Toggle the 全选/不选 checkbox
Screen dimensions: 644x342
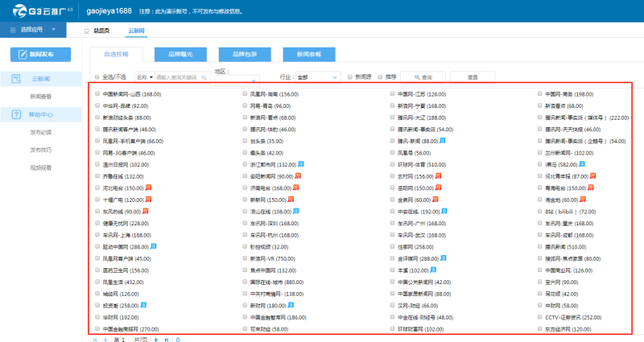point(97,76)
